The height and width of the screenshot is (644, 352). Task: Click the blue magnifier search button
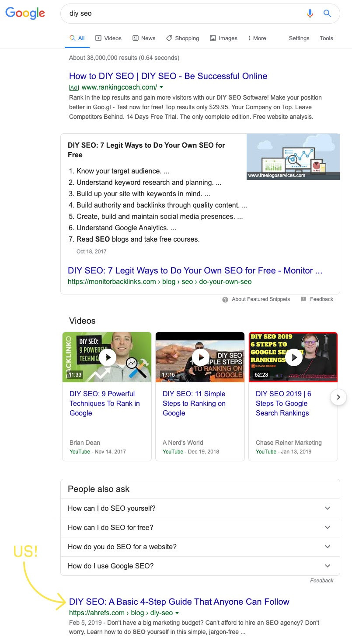pyautogui.click(x=327, y=14)
